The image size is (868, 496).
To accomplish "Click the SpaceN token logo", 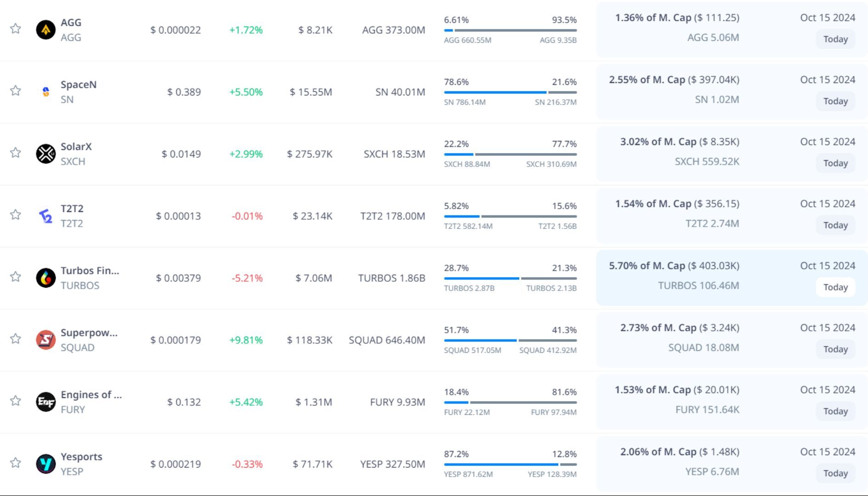I will 46,92.
